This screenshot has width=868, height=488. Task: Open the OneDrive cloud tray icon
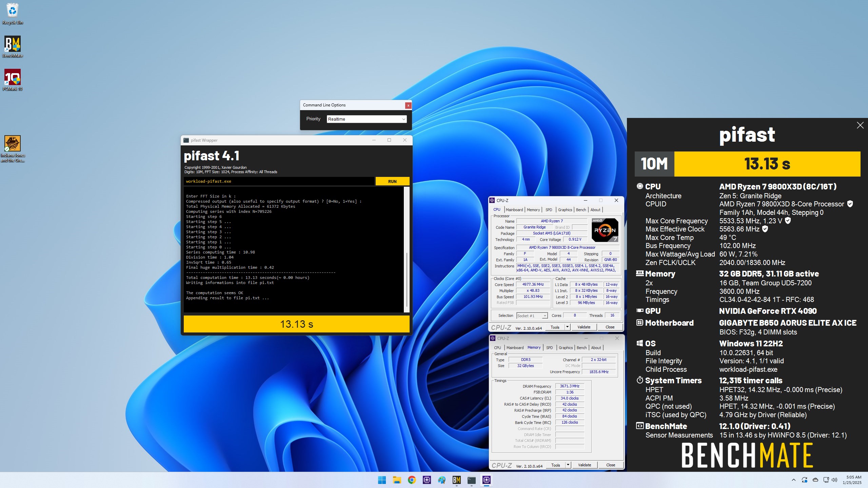click(x=815, y=480)
